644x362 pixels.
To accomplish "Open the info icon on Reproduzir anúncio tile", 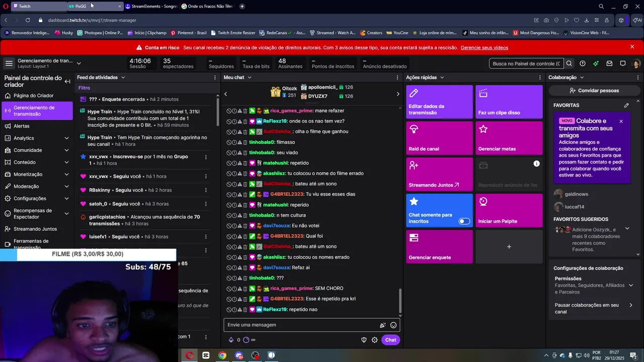I will 536,164.
